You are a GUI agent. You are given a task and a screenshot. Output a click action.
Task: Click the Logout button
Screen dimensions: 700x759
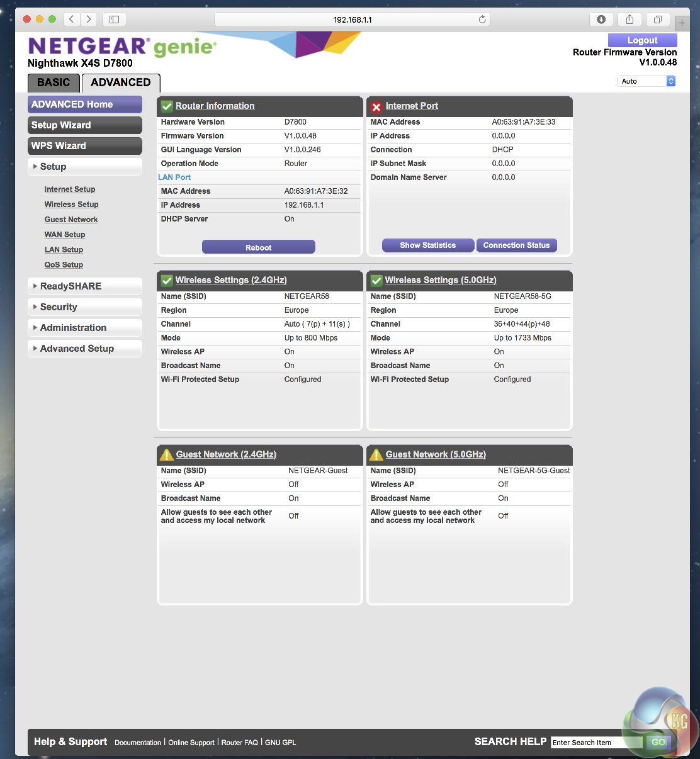pos(643,40)
